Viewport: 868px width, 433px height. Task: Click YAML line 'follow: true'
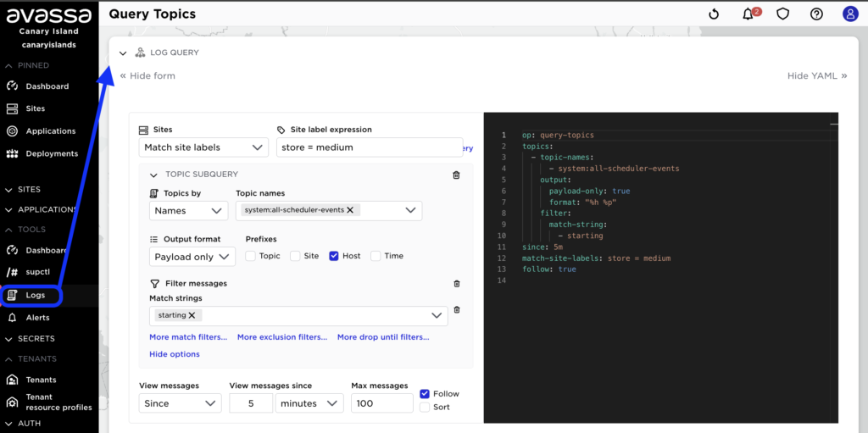(549, 269)
